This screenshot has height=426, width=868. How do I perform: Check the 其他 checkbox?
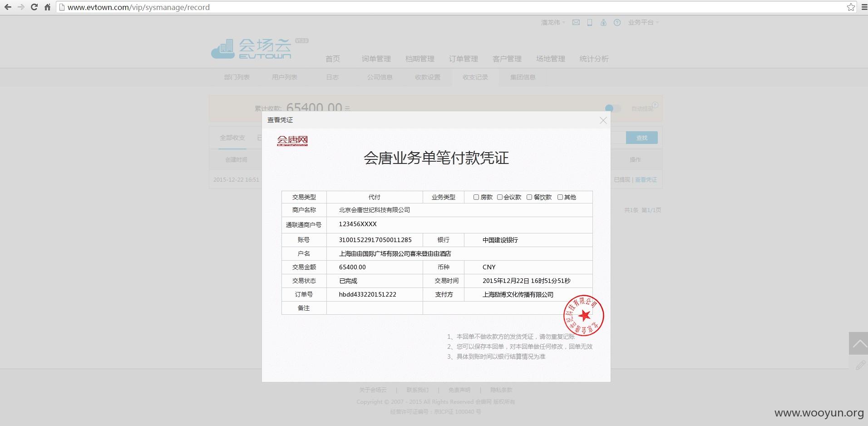click(560, 197)
